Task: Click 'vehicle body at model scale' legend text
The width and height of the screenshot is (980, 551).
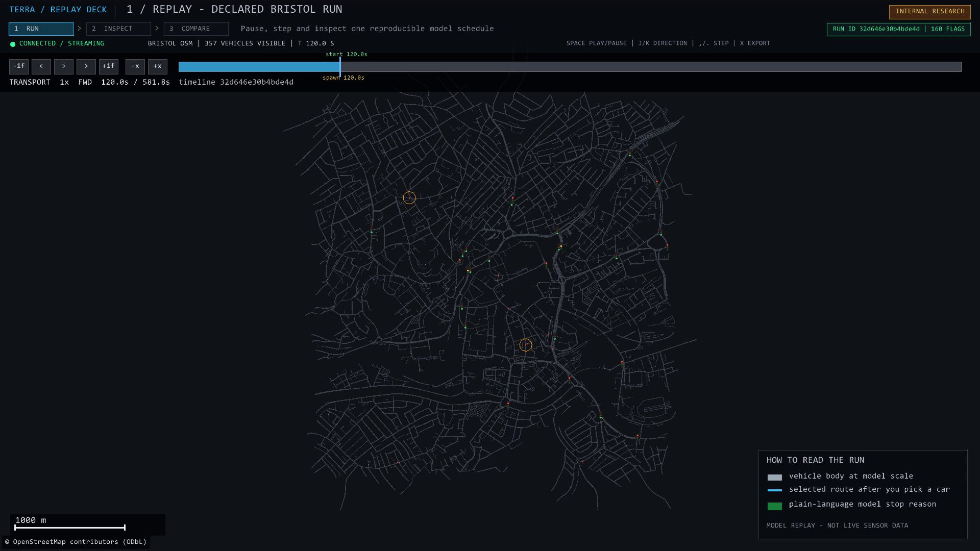Action: pos(851,476)
